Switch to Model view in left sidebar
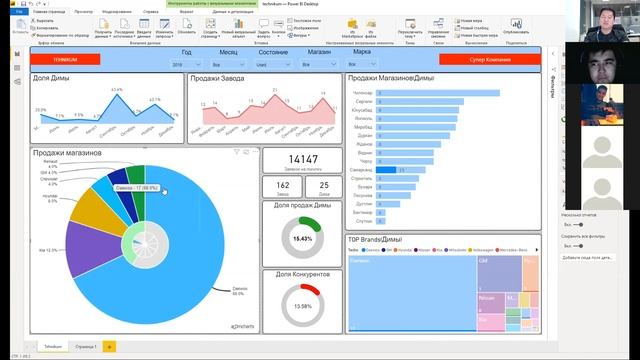Viewport: 640px width, 360px height. tap(17, 82)
